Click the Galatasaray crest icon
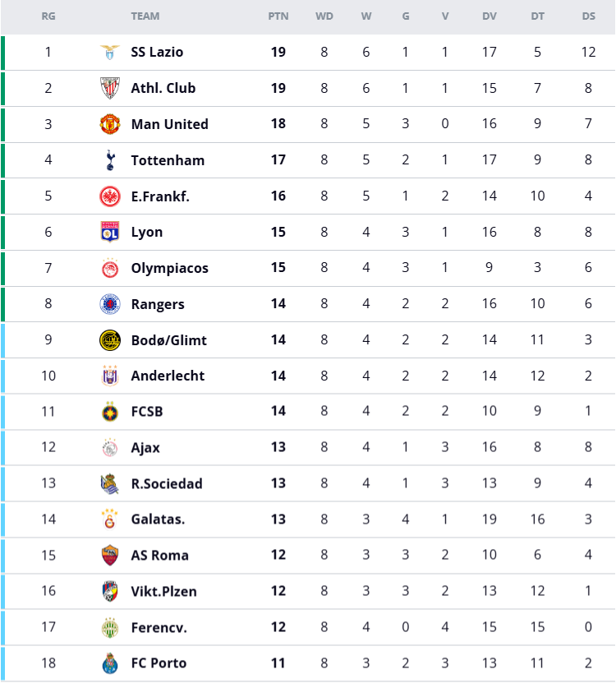Screen dimensions: 616x683 pyautogui.click(x=109, y=519)
